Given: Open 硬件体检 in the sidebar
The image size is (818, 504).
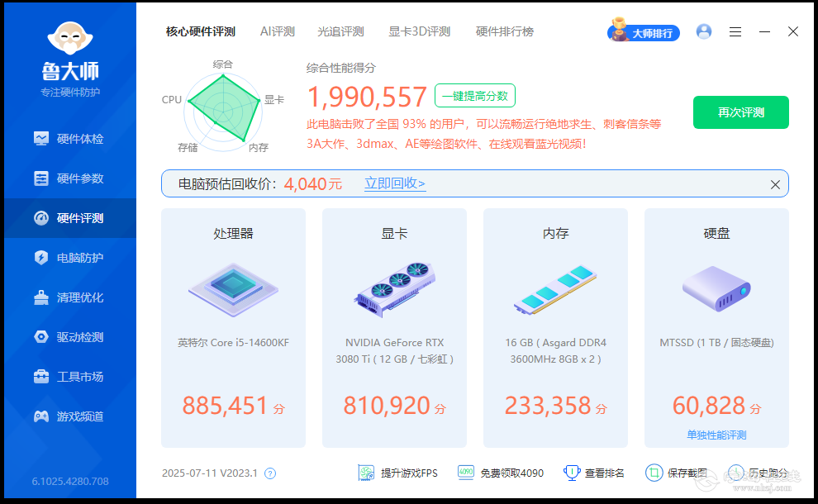Looking at the screenshot, I should pyautogui.click(x=70, y=139).
